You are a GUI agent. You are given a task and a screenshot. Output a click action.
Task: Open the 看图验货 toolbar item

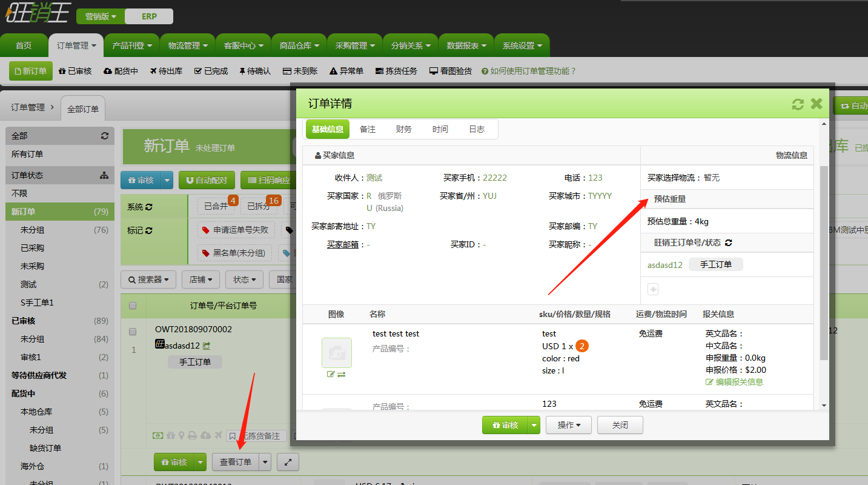(x=451, y=71)
